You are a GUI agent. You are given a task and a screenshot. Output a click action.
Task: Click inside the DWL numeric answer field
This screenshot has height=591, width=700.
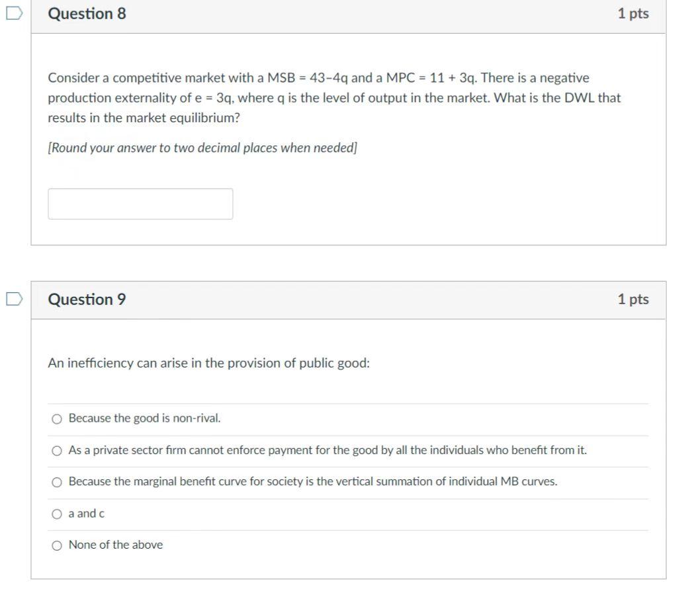click(x=140, y=203)
